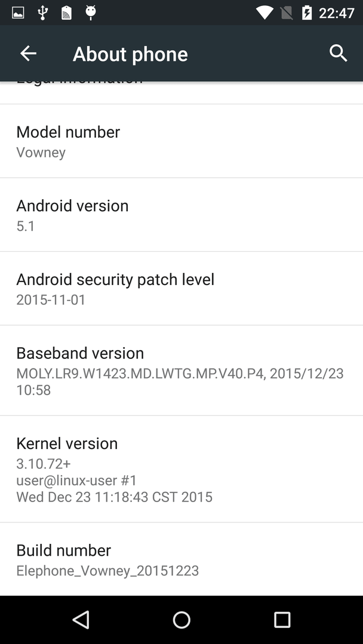
Task: Tap the back arrow in About phone
Action: tap(28, 54)
